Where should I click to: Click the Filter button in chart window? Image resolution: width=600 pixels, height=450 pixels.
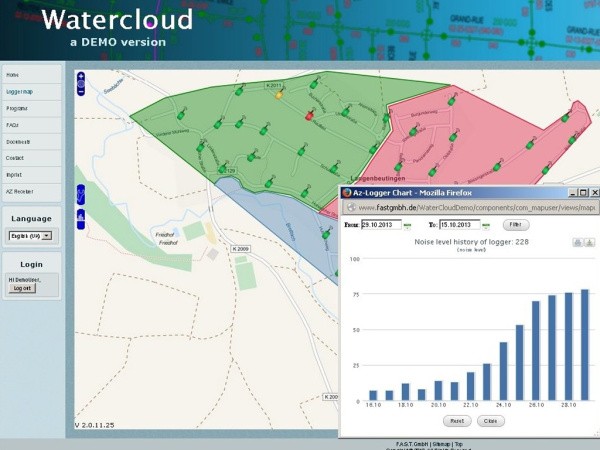click(x=516, y=225)
